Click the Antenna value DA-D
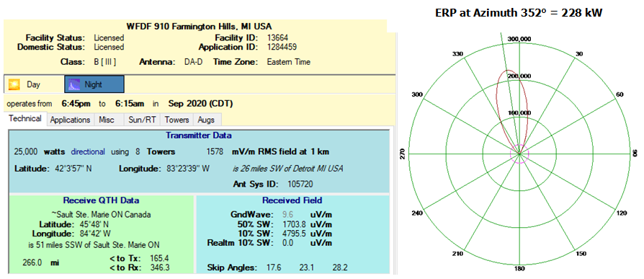This screenshot has width=644, height=279. tap(193, 63)
